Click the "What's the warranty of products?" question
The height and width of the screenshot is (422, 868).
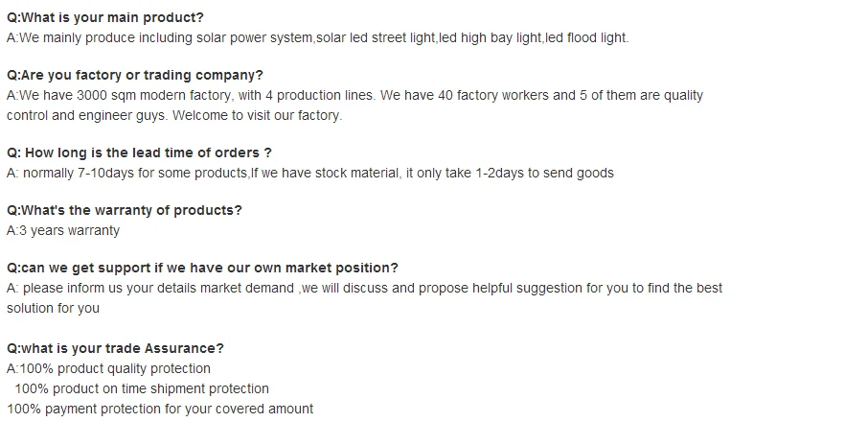point(124,210)
